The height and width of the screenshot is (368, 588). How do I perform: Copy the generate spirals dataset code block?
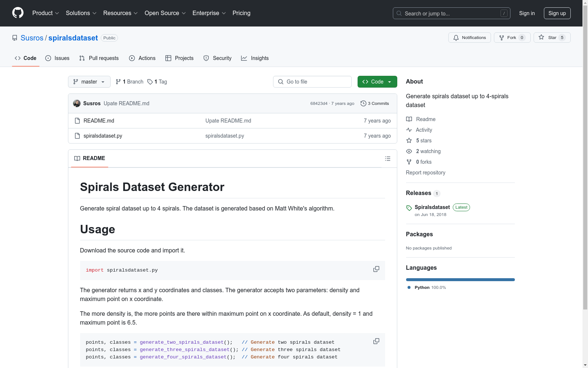(376, 341)
